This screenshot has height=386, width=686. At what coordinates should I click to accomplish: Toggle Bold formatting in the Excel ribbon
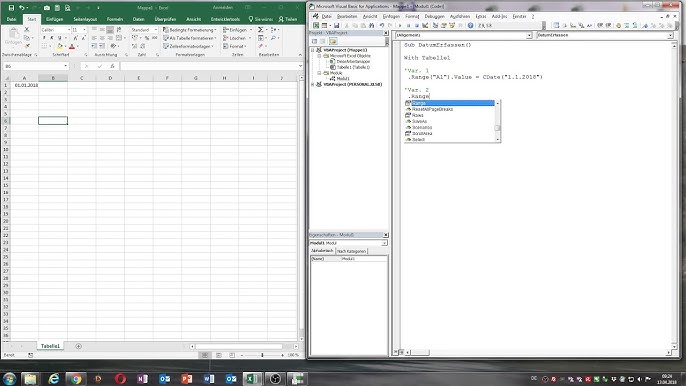44,38
